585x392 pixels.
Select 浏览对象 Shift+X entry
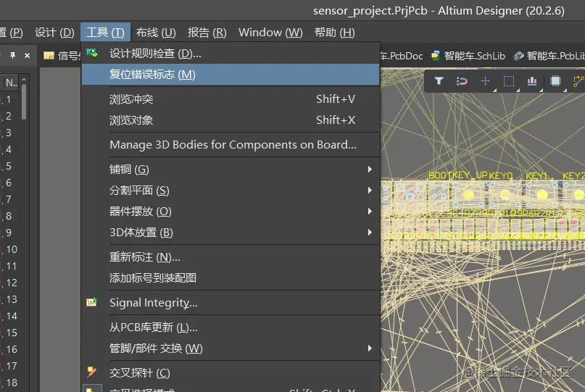[x=231, y=120]
